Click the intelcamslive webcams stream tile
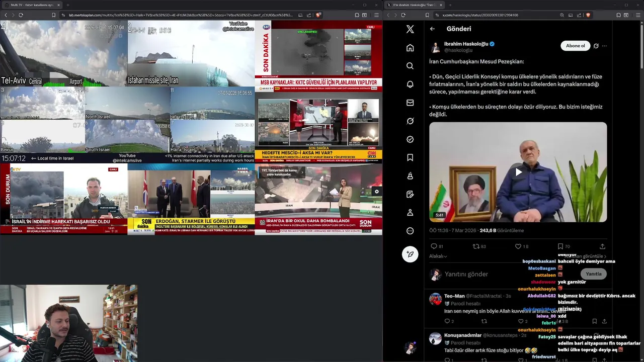 pyautogui.click(x=127, y=92)
